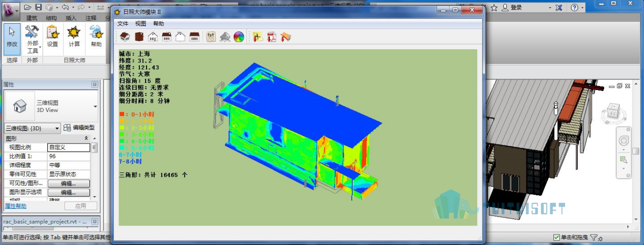
Task: Click the Autodesk Exchange X icon
Action: click(x=559, y=8)
